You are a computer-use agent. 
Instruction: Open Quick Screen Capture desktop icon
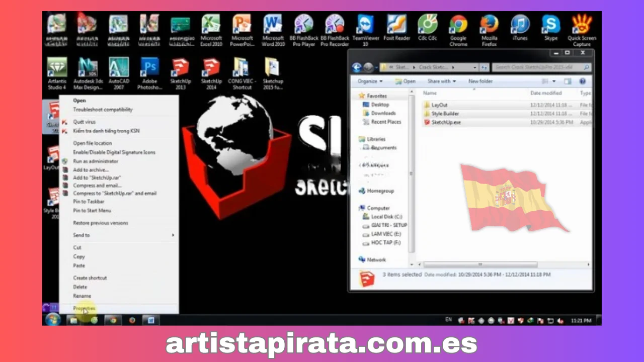pyautogui.click(x=582, y=30)
